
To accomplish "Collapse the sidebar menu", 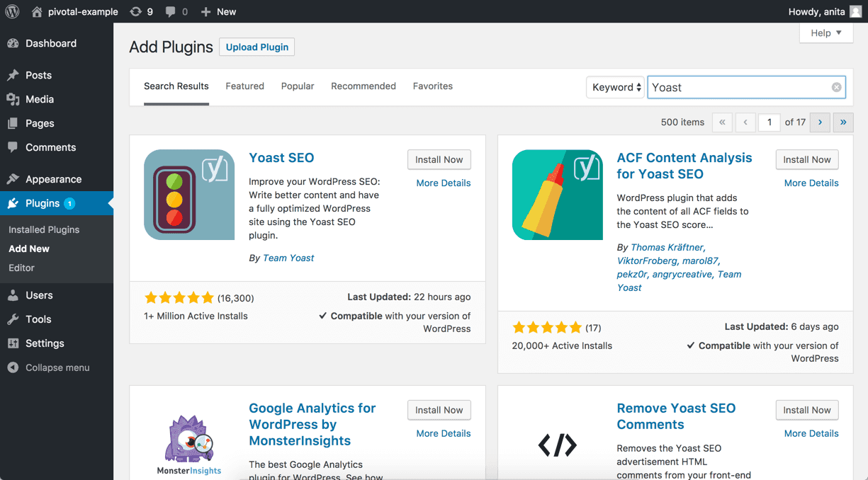I will [57, 367].
